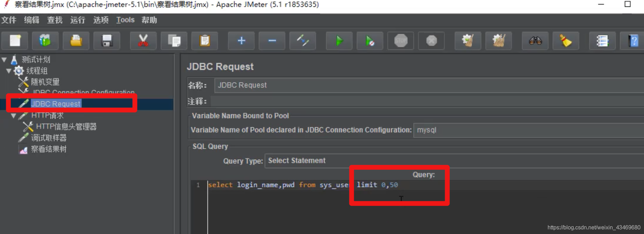Screen dimensions: 644x234
Task: Click the Open file folder icon
Action: 76,41
